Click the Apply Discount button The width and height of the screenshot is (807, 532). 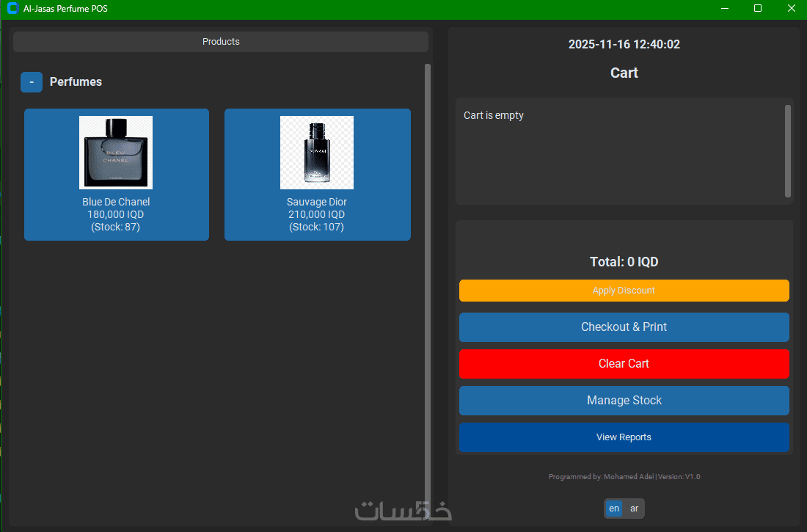pyautogui.click(x=624, y=291)
